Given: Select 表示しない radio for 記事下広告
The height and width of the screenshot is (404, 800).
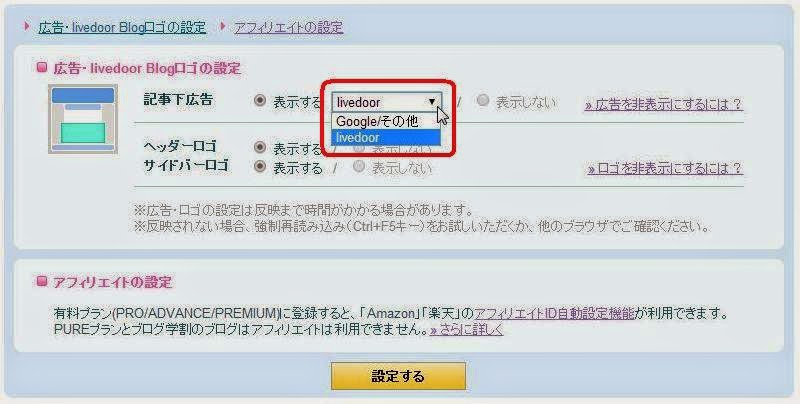Looking at the screenshot, I should [482, 100].
